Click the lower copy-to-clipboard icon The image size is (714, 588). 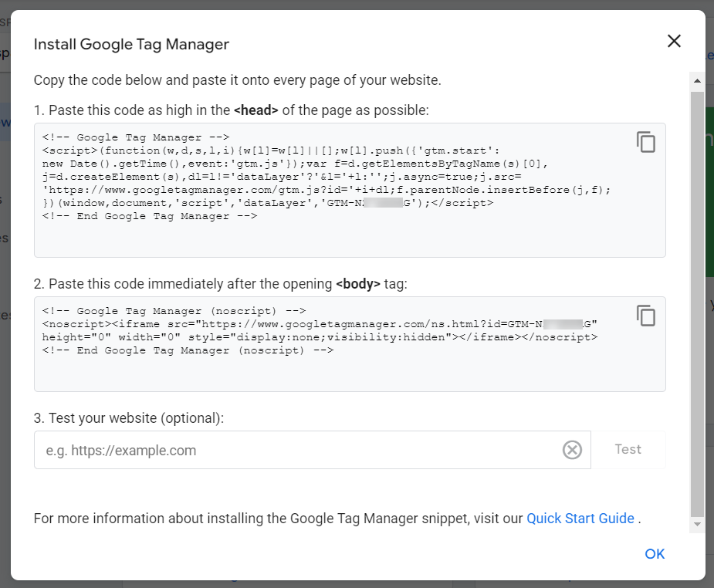coord(646,316)
